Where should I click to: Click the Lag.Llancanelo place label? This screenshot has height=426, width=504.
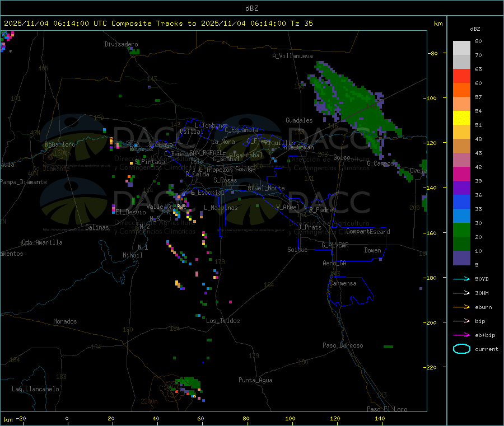click(x=35, y=390)
